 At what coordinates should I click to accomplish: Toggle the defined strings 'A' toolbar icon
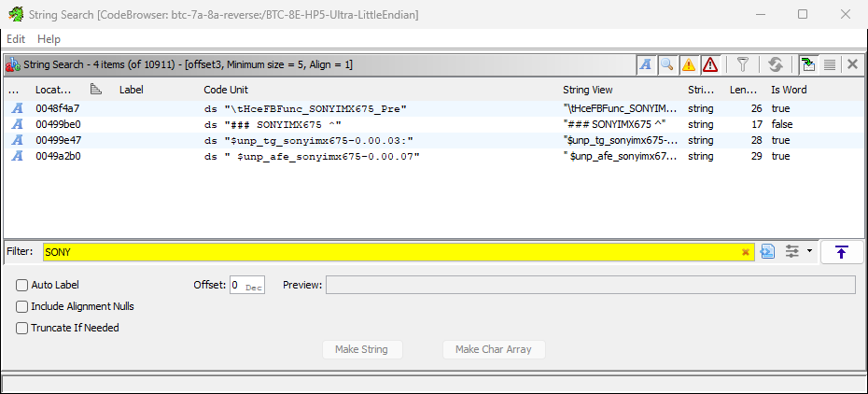pyautogui.click(x=646, y=64)
